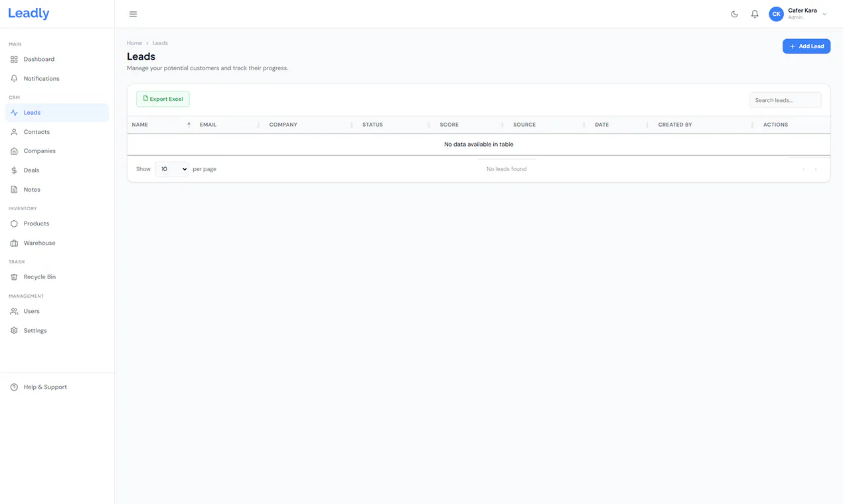Sort table by Name column
Screen dimensions: 843x504
pos(161,125)
